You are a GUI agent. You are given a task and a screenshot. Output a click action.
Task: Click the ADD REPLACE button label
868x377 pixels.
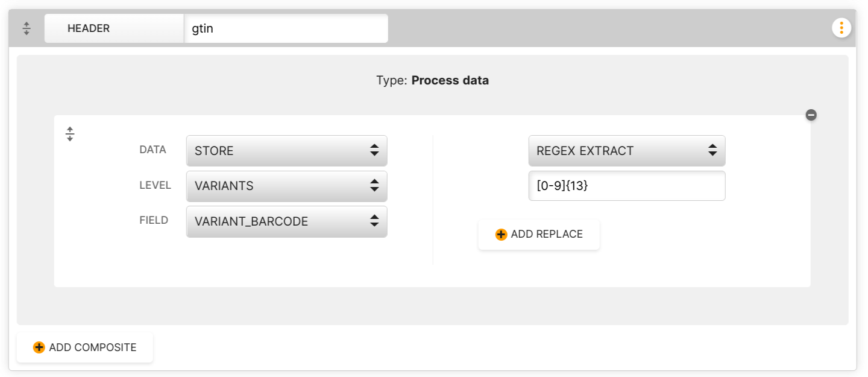pyautogui.click(x=547, y=234)
